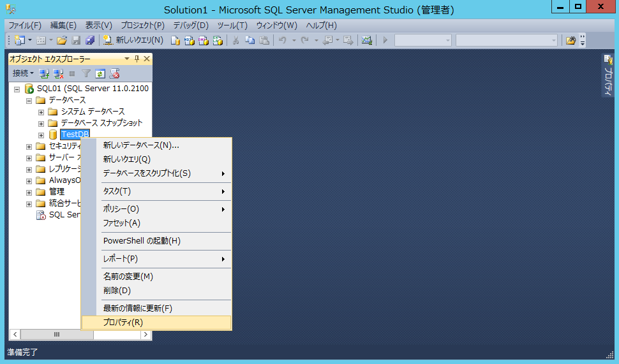Open the ツール(T) menu

(232, 25)
